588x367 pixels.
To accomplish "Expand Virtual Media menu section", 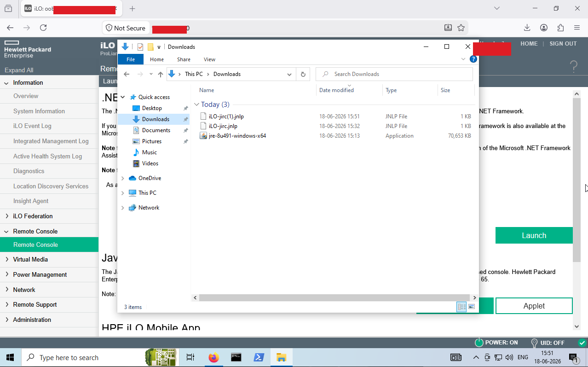I will (x=6, y=259).
